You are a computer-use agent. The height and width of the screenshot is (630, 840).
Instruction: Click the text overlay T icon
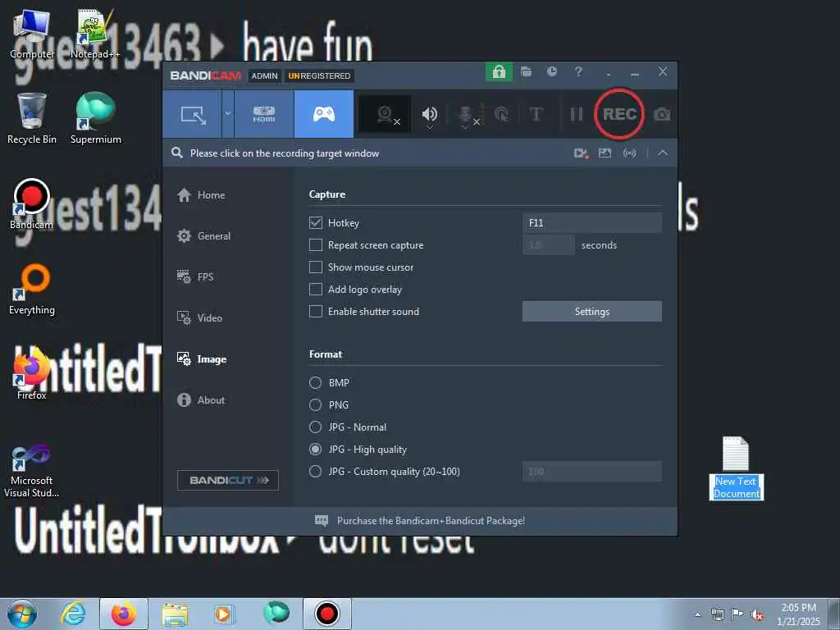click(x=536, y=114)
